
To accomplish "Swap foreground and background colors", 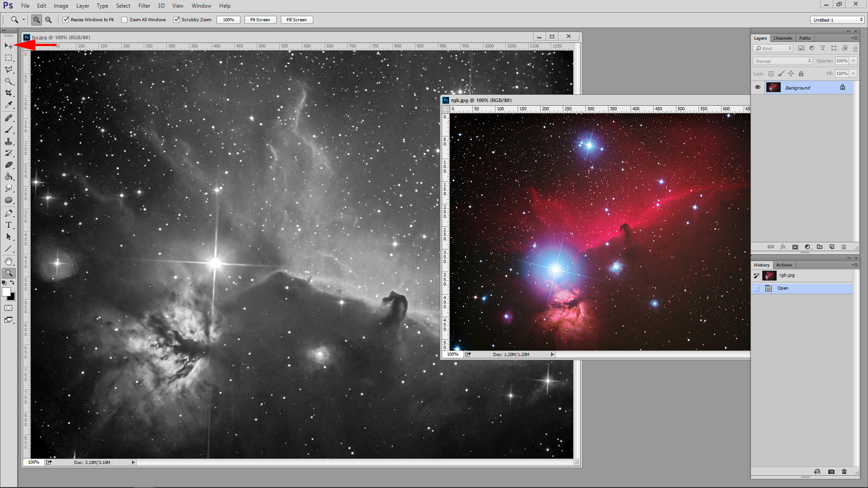I will click(x=12, y=283).
